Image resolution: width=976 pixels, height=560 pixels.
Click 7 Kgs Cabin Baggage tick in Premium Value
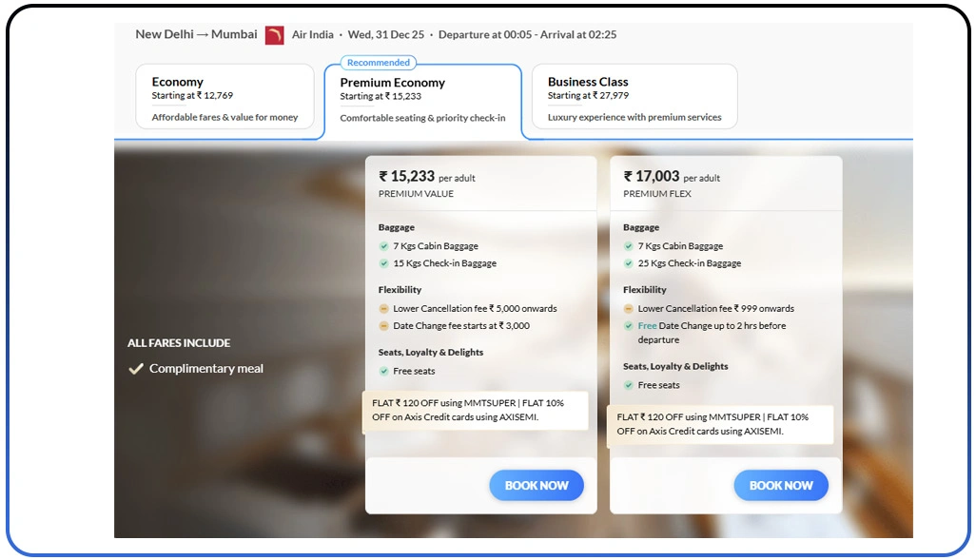click(x=384, y=246)
